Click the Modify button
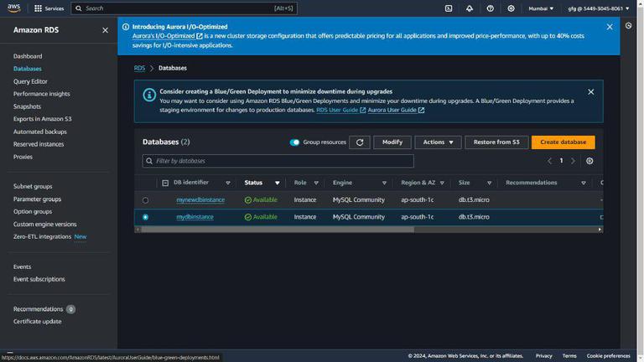The height and width of the screenshot is (362, 644). point(392,142)
